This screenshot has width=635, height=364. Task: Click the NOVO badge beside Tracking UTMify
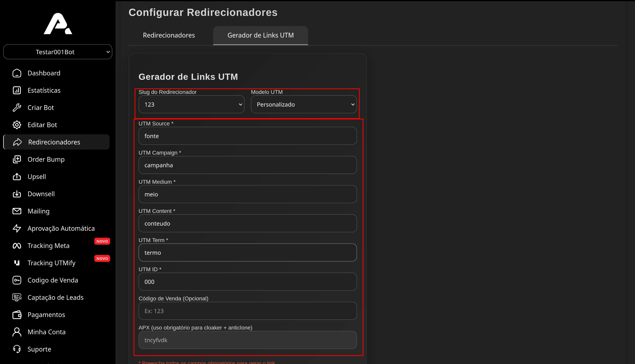click(102, 259)
